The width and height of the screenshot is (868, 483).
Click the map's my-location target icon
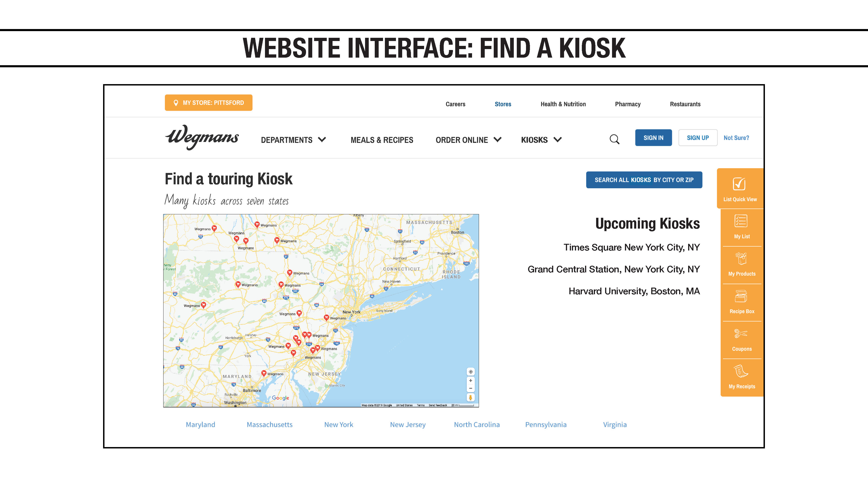(x=470, y=372)
